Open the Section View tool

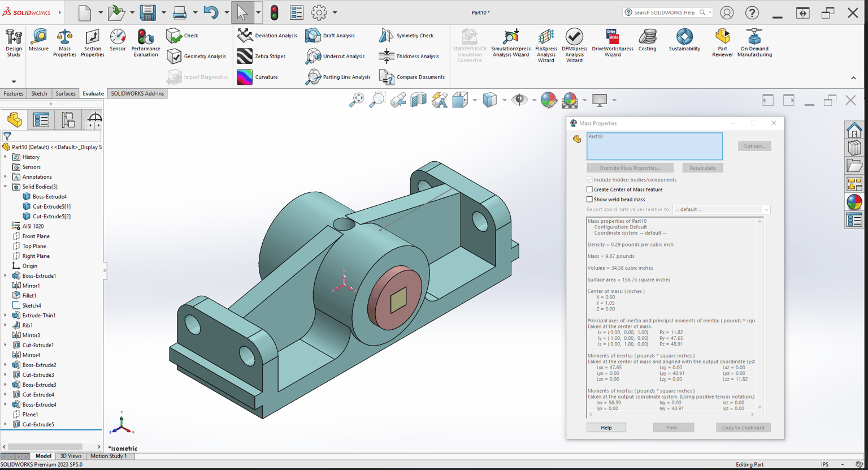pos(419,101)
